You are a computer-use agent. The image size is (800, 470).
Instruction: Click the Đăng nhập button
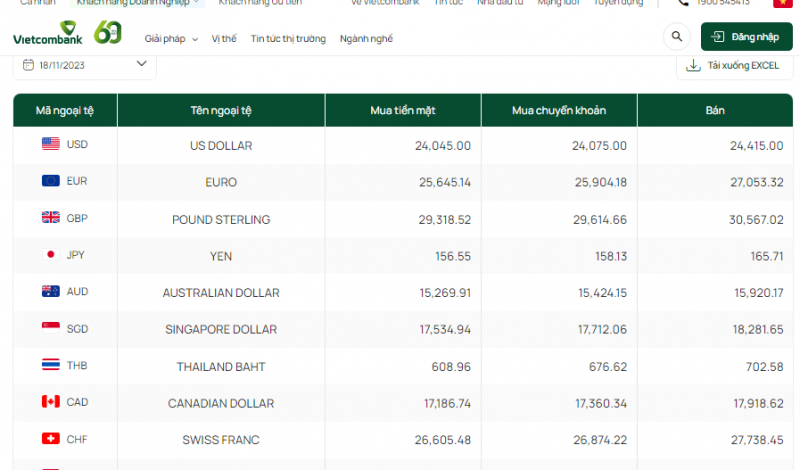(x=747, y=37)
